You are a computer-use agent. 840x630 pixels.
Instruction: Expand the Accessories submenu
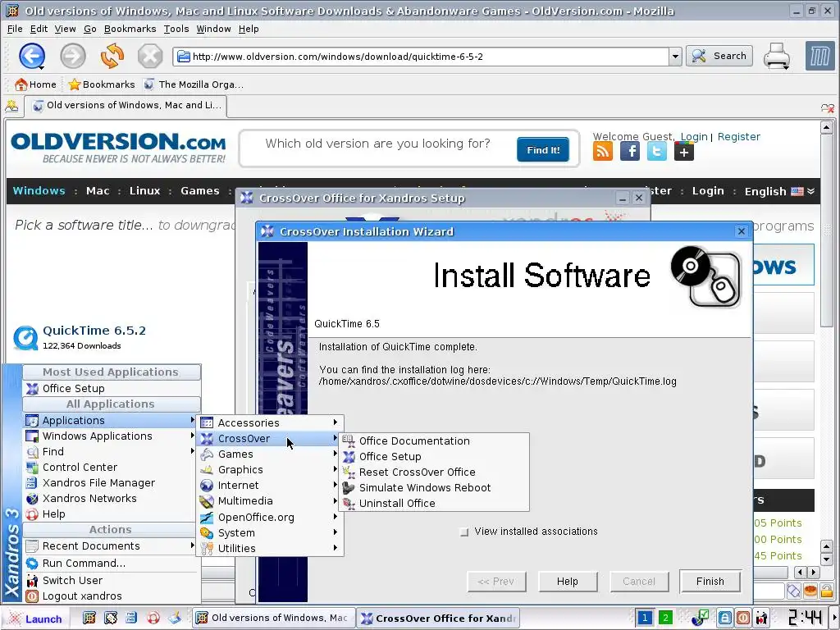click(x=270, y=422)
